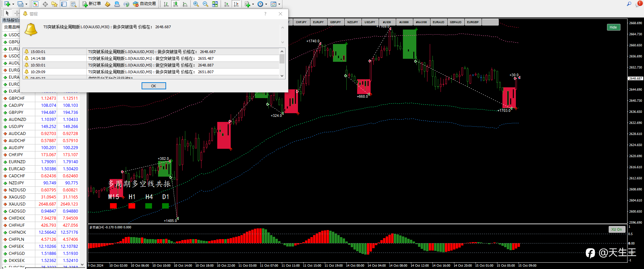The width and height of the screenshot is (644, 269).
Task: Click the virtual hosting cloud icon
Action: (x=117, y=4)
